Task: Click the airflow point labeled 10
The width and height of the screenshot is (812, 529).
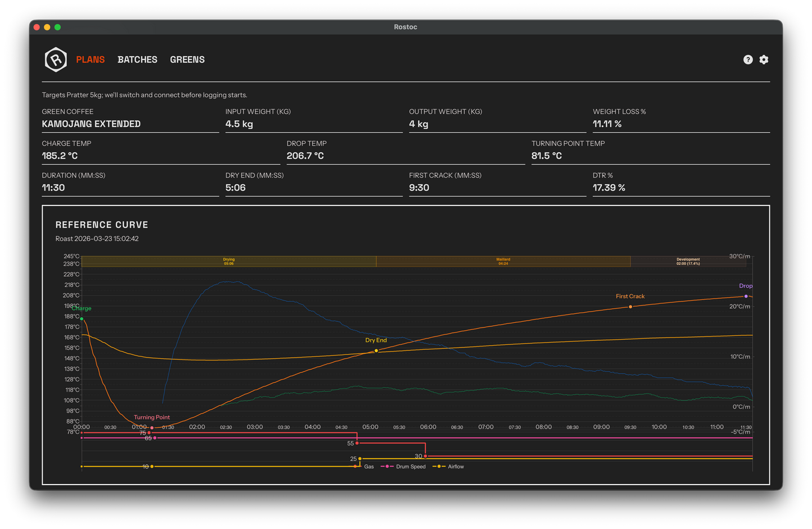Action: pos(152,467)
